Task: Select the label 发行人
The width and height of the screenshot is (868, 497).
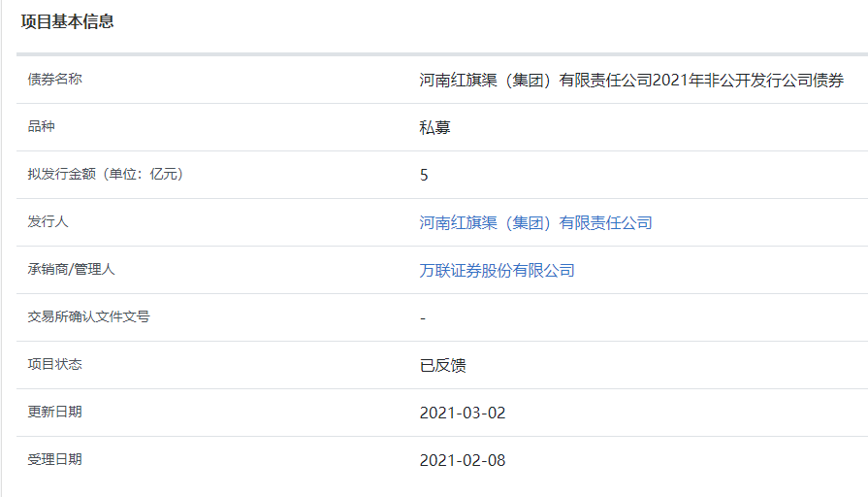Action: pos(48,221)
